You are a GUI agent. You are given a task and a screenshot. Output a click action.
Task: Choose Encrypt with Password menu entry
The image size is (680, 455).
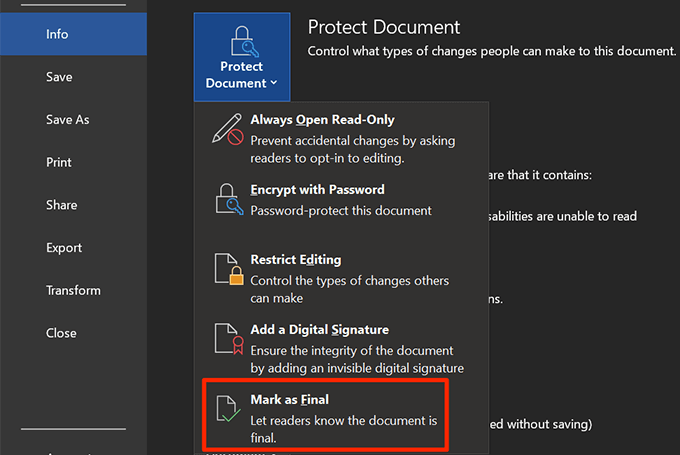(x=317, y=189)
